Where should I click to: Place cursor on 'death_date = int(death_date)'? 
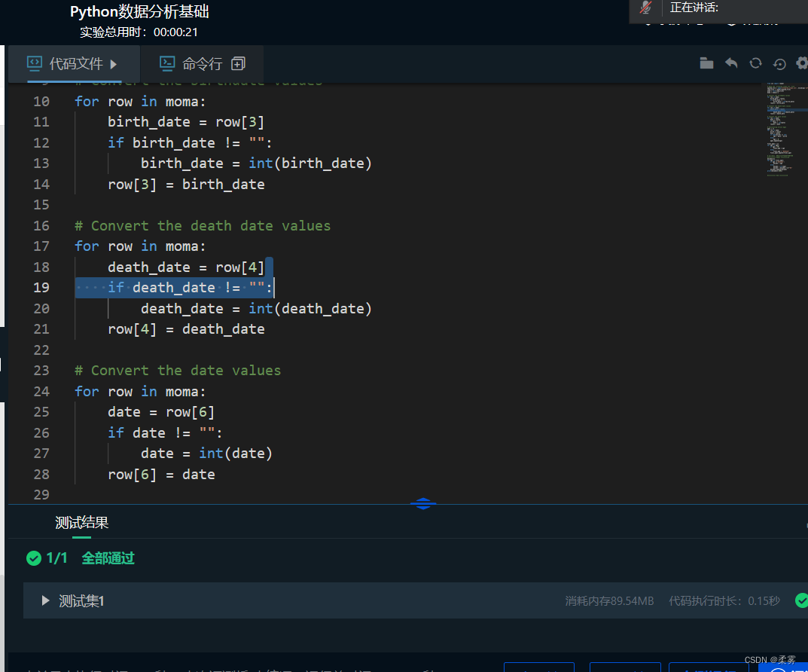tap(256, 309)
